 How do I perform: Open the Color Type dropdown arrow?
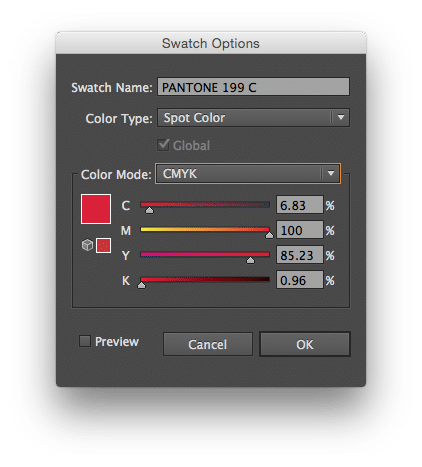tap(341, 117)
